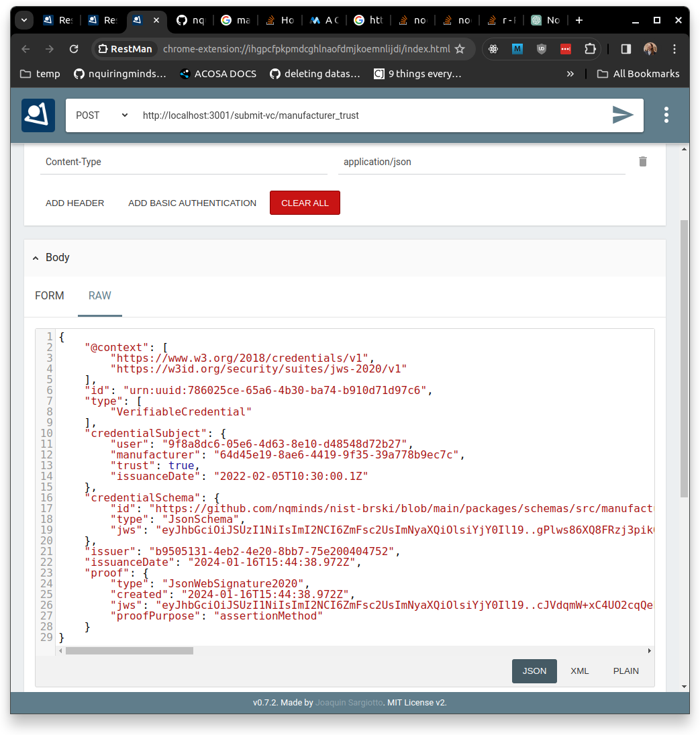This screenshot has width=700, height=735.
Task: Select XML body format
Action: point(580,671)
